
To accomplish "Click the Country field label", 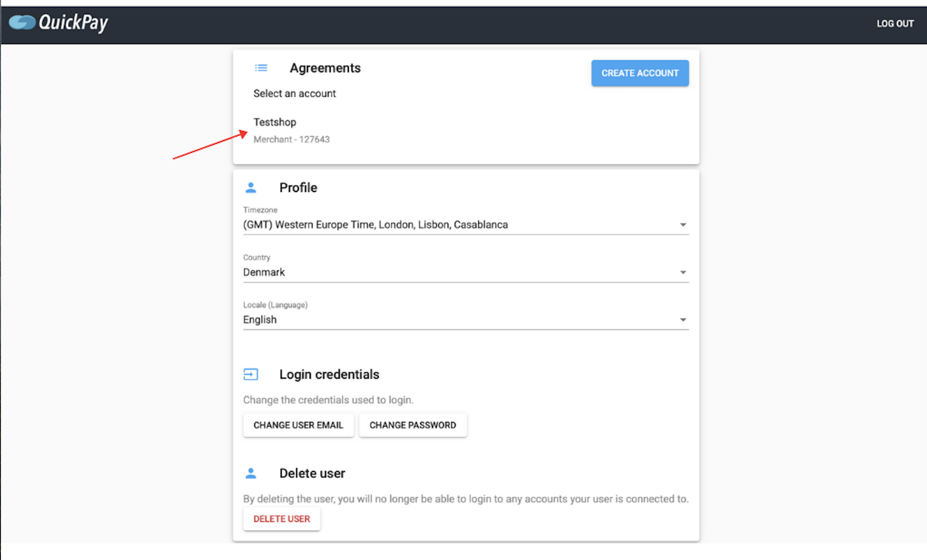I will [257, 257].
